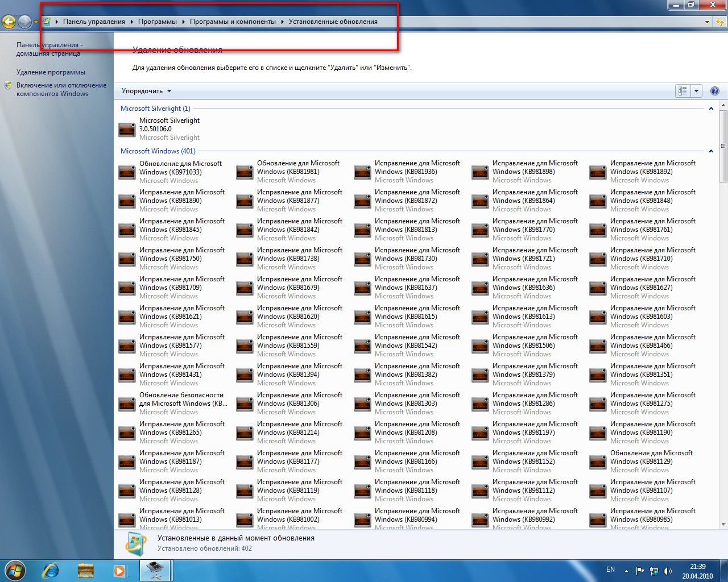Open the view options dropdown arrow

pos(696,91)
